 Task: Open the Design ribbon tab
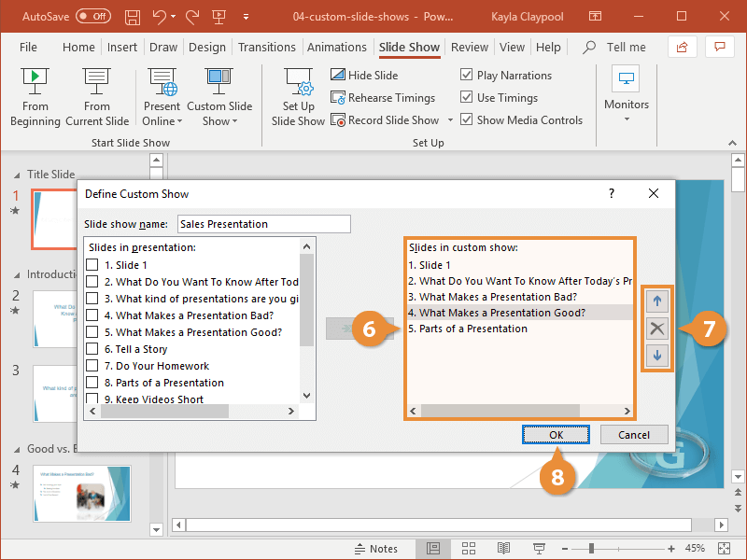[206, 48]
